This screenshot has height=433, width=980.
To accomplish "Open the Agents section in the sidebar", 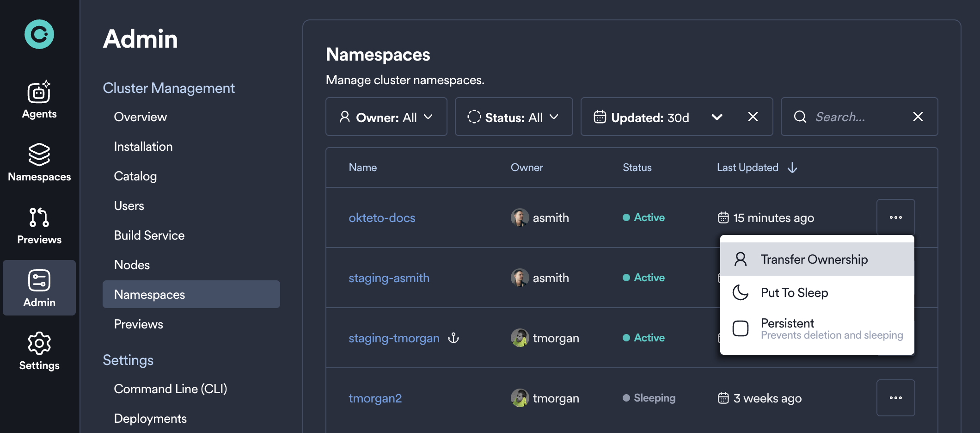I will tap(39, 99).
